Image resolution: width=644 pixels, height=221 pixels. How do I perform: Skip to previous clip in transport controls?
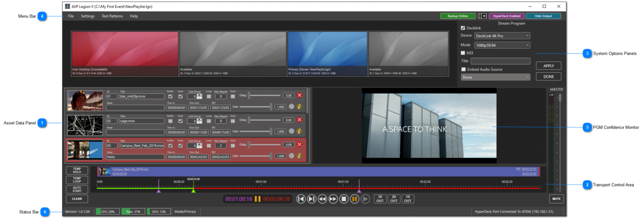301,199
